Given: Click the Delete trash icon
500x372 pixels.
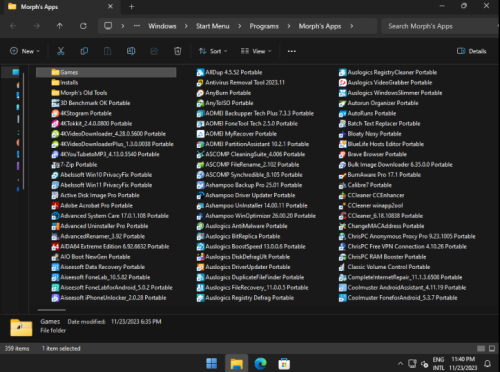Looking at the screenshot, I should 178,51.
